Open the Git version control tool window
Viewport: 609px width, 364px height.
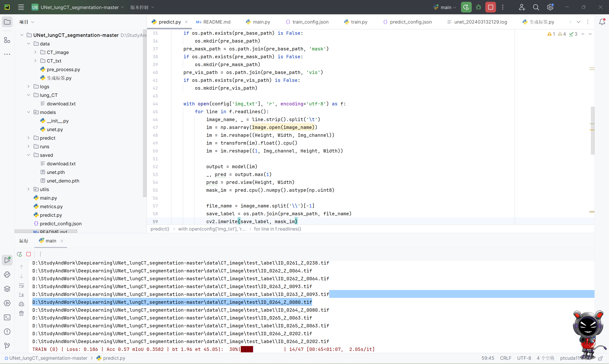(7, 346)
